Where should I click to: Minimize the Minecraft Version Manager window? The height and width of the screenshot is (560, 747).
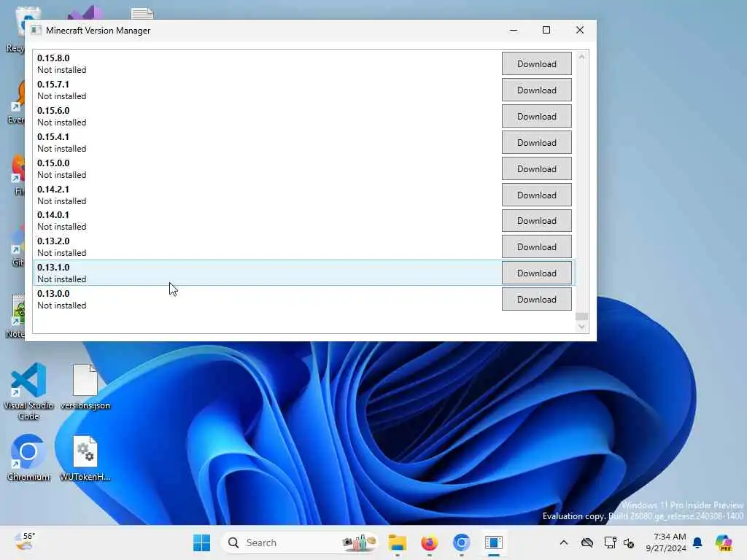point(513,30)
